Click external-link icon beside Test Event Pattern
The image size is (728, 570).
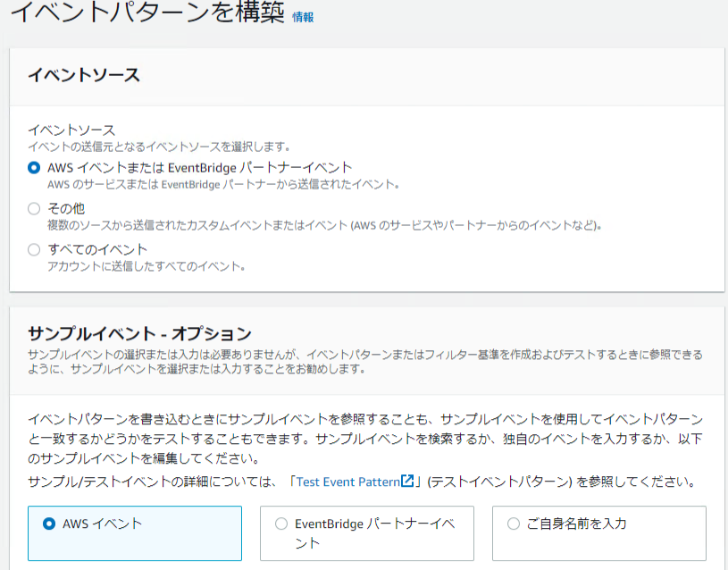[407, 481]
